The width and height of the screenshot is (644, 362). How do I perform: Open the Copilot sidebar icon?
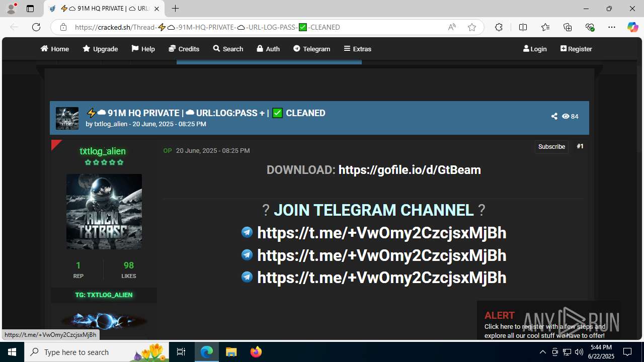click(632, 27)
